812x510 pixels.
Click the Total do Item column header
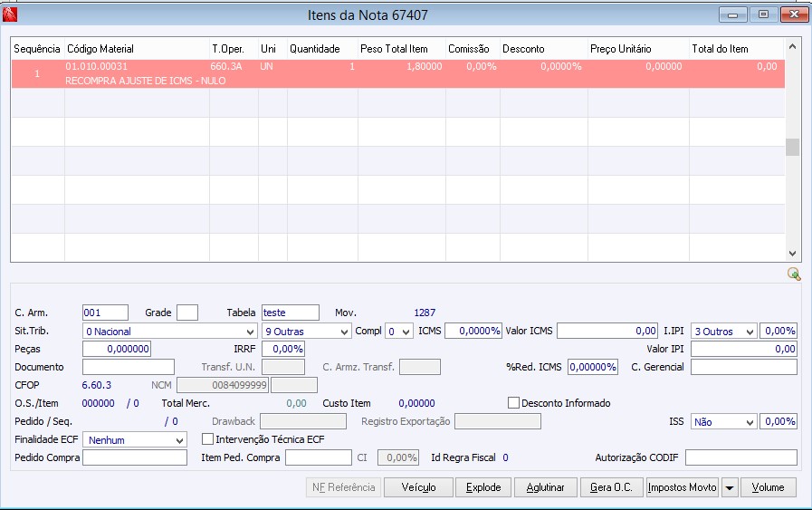(736, 49)
